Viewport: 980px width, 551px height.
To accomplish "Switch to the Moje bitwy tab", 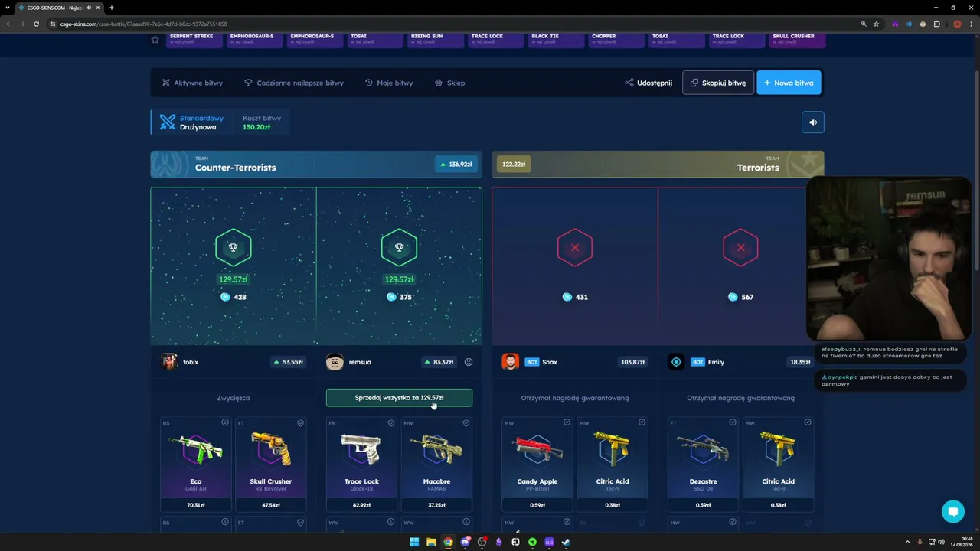I will (x=389, y=83).
